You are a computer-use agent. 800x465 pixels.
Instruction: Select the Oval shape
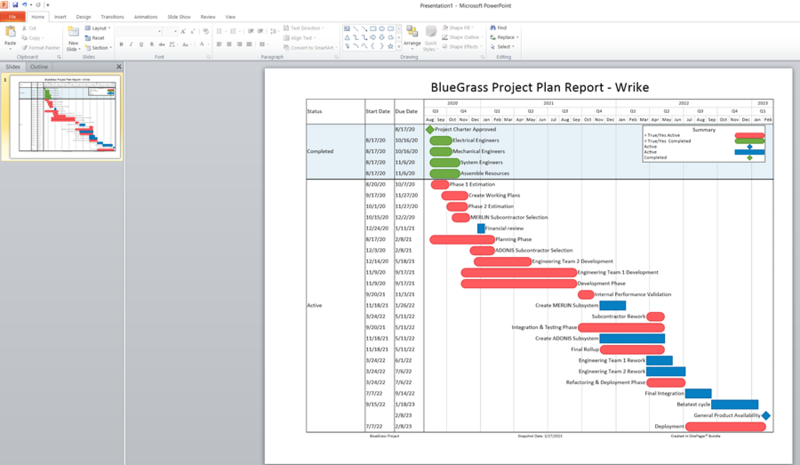pos(382,29)
